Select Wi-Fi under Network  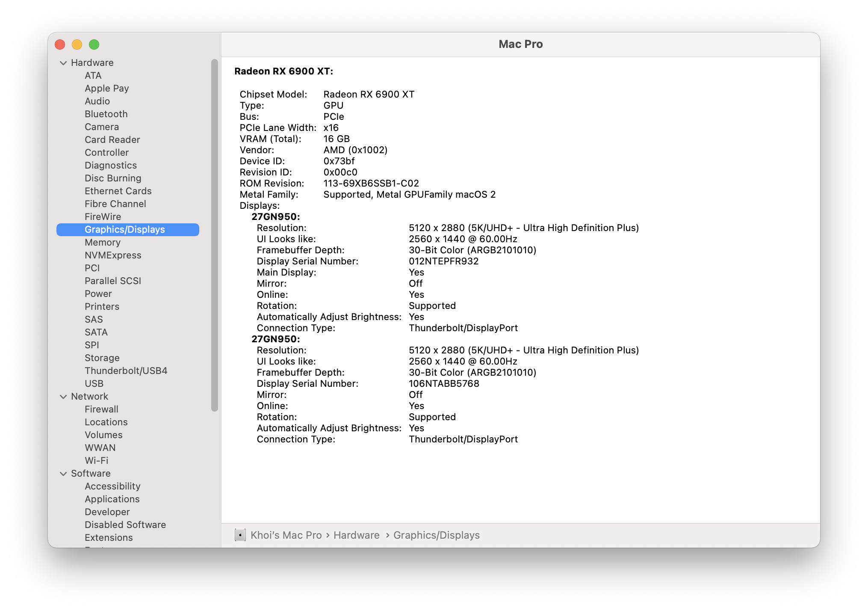96,461
